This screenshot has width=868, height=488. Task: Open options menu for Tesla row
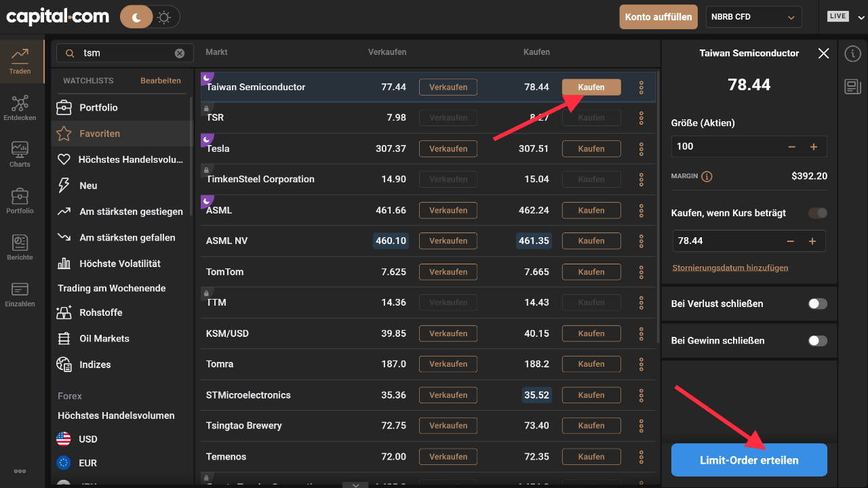pyautogui.click(x=642, y=148)
